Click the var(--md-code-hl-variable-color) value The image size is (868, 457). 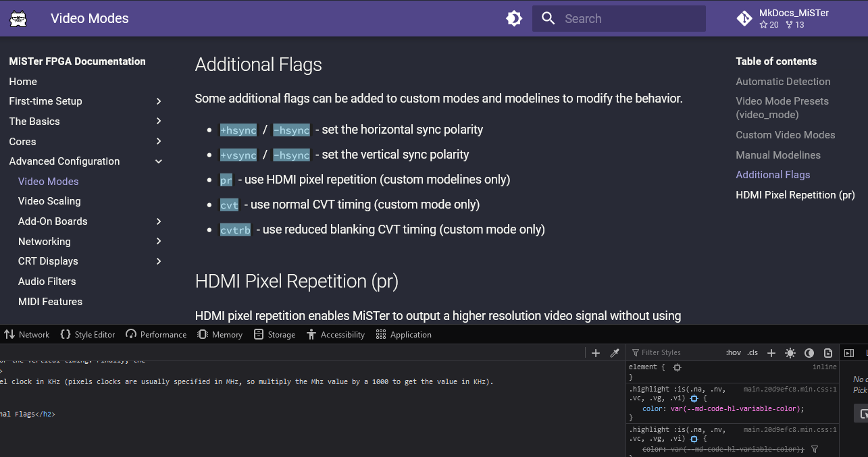734,409
